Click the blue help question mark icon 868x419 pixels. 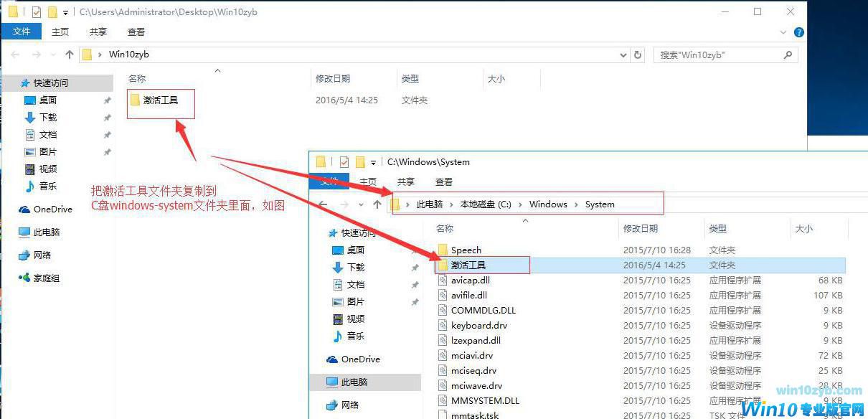point(799,32)
